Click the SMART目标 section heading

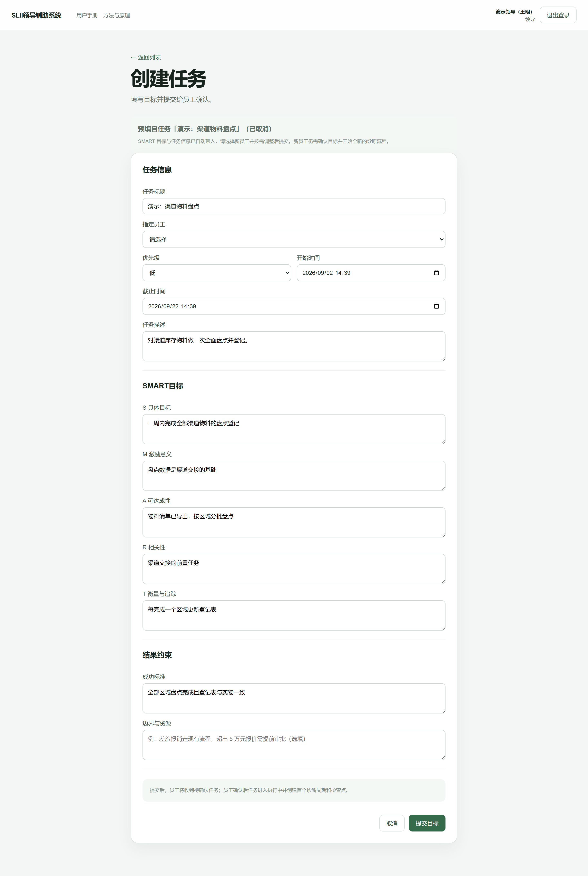[163, 386]
